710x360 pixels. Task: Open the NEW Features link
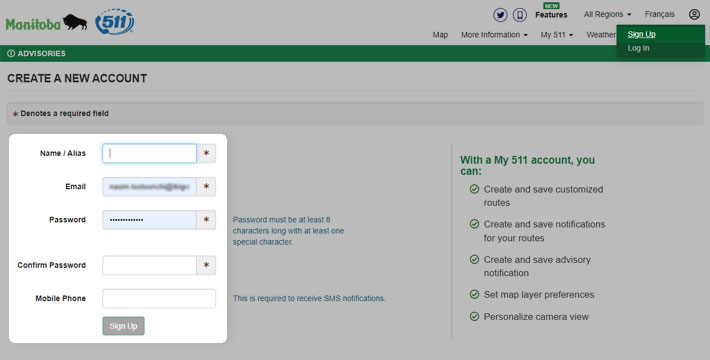tap(551, 12)
